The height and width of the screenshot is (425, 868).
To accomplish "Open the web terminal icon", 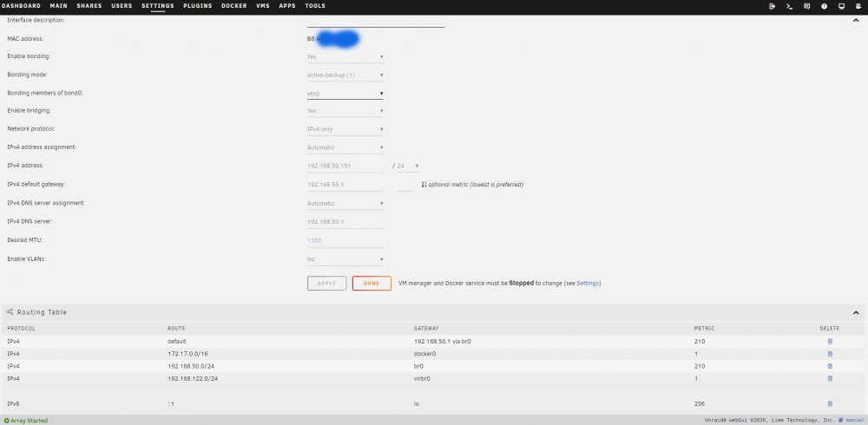I will 789,6.
